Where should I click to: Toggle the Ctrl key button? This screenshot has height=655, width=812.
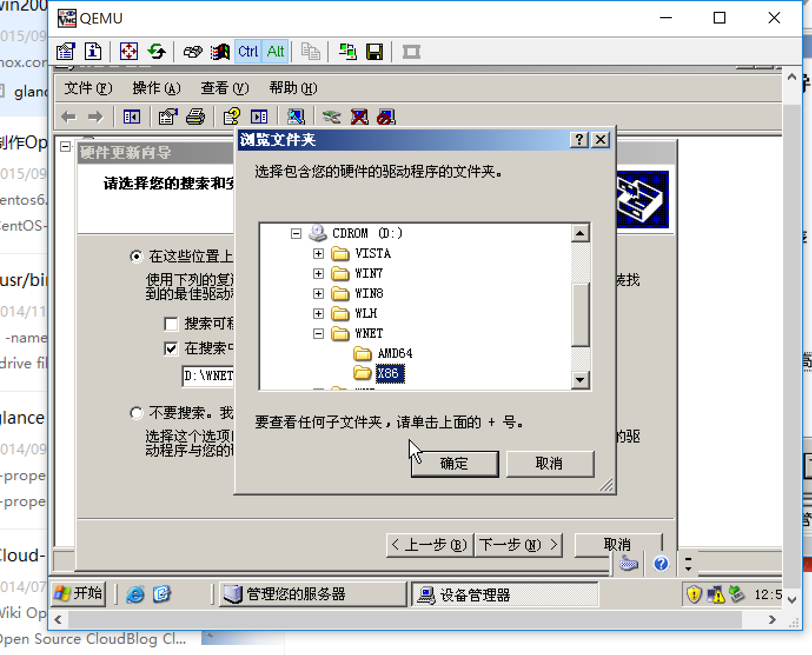point(248,52)
